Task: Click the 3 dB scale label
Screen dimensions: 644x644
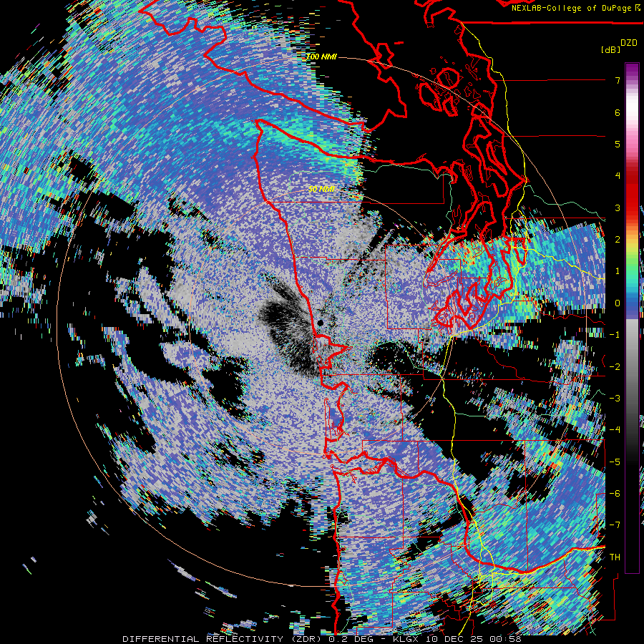Action: click(x=618, y=208)
